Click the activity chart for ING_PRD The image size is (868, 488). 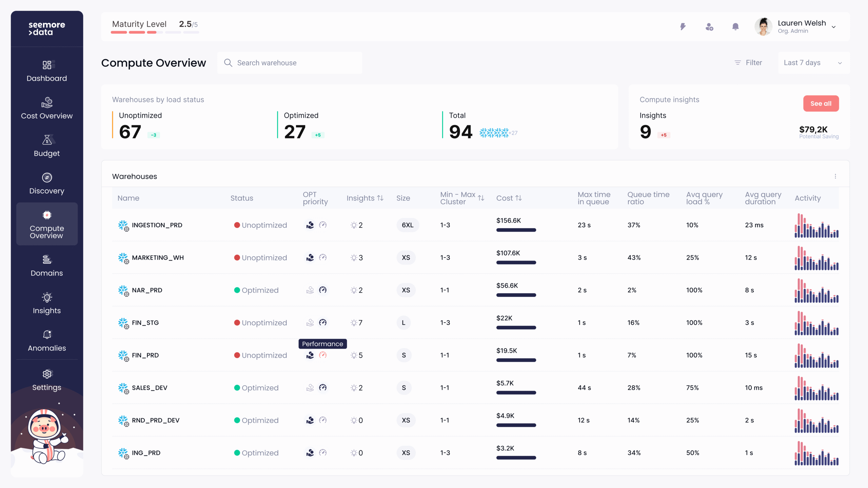point(816,453)
